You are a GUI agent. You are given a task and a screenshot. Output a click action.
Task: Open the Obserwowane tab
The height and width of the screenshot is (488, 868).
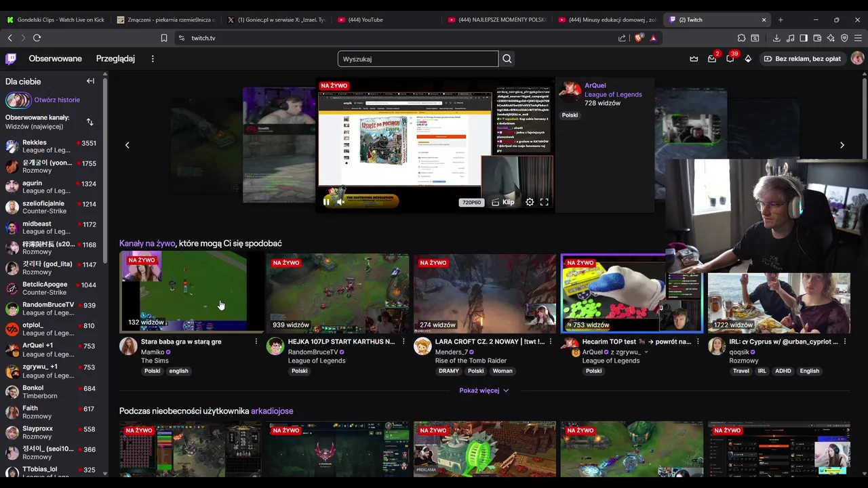pos(55,59)
